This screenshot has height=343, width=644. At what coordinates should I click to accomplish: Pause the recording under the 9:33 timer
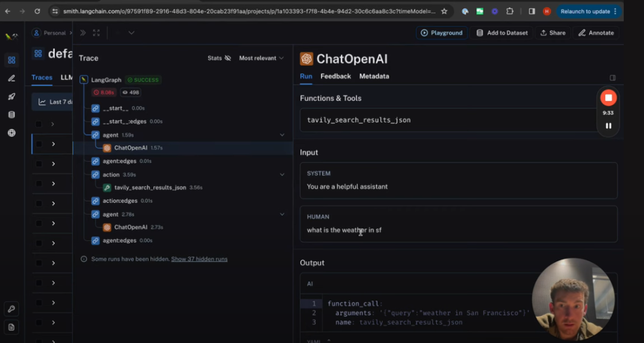click(608, 126)
